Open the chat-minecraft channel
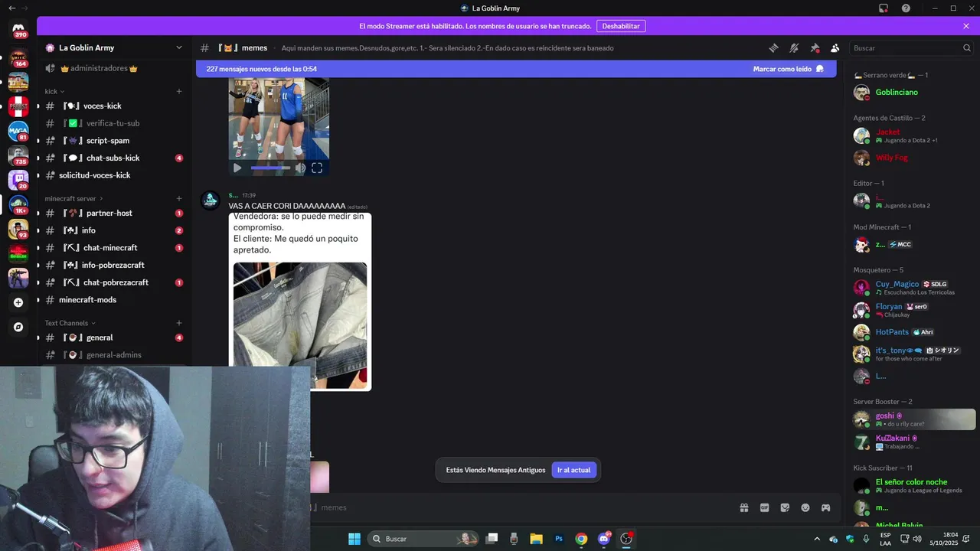Screen dimensions: 980x551 point(115,248)
